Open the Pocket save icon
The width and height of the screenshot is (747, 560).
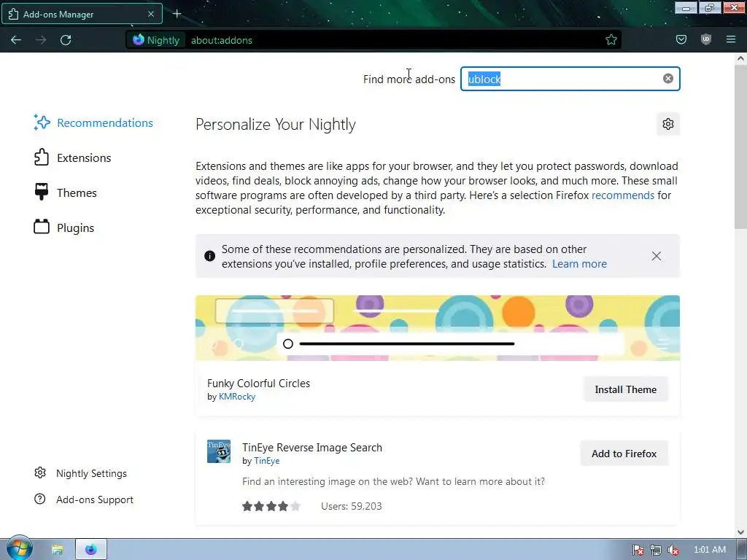click(681, 40)
